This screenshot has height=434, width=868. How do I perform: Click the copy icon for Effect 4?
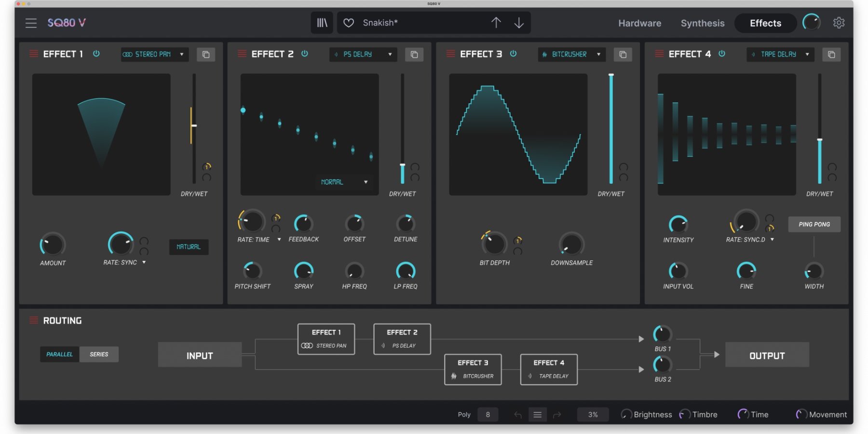point(831,54)
